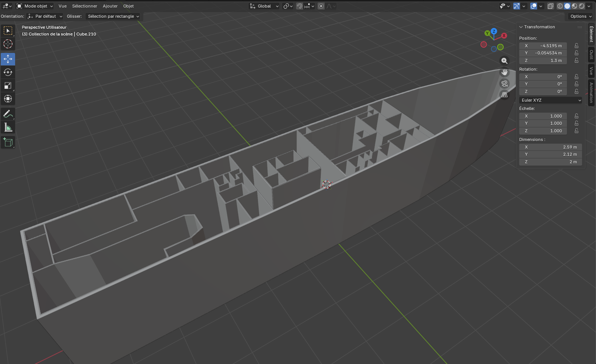Toggle camera view with camera icon

point(504,84)
